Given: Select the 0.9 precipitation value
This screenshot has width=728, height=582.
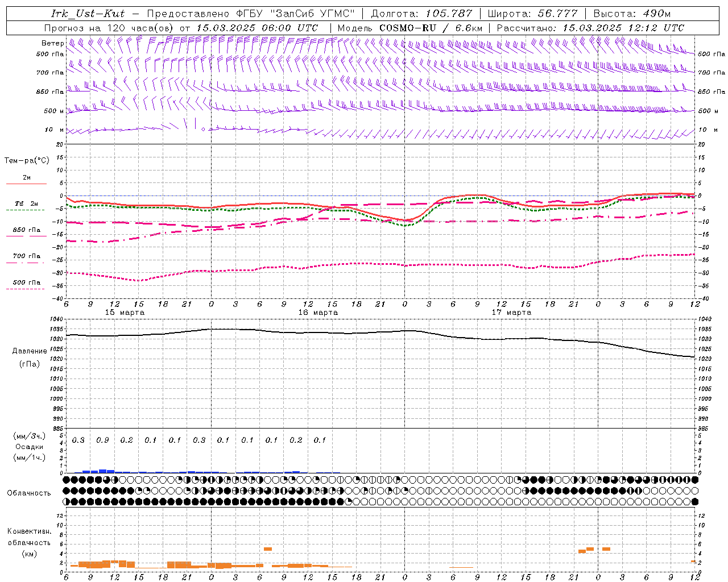Looking at the screenshot, I should coord(102,440).
